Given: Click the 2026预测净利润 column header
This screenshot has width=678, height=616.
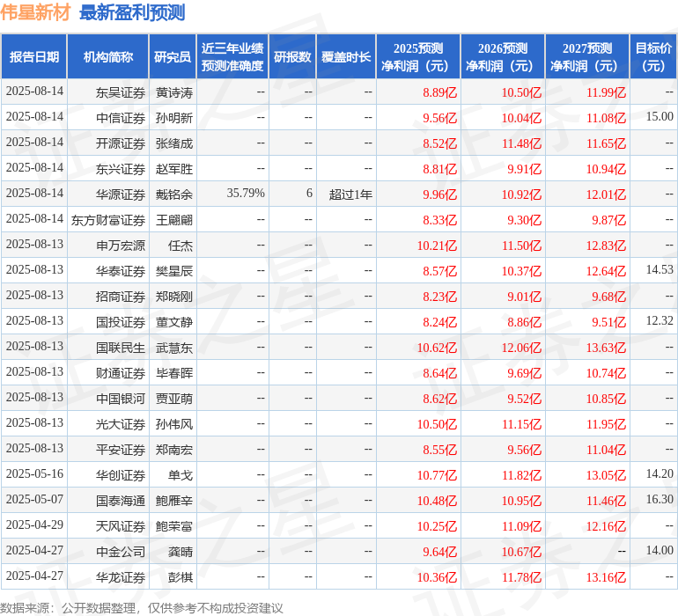Looking at the screenshot, I should pos(502,57).
